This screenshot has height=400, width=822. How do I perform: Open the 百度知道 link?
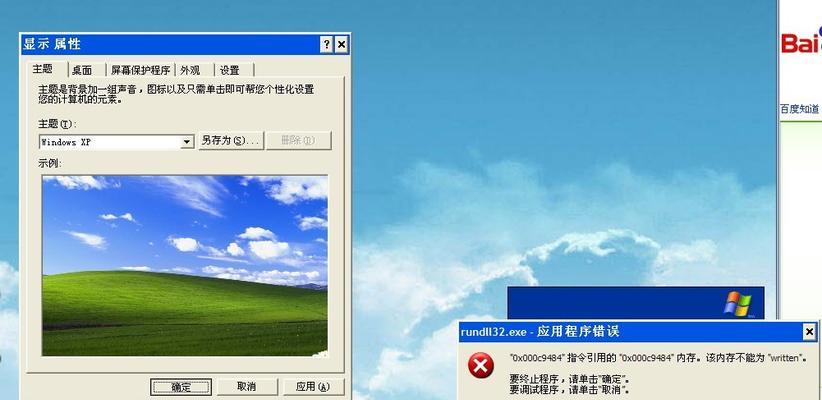(x=799, y=109)
